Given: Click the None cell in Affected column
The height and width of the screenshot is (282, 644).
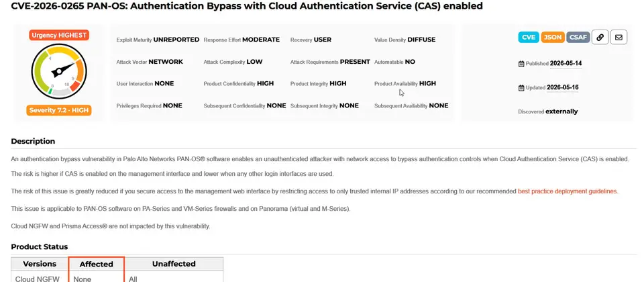Looking at the screenshot, I should coord(82,279).
